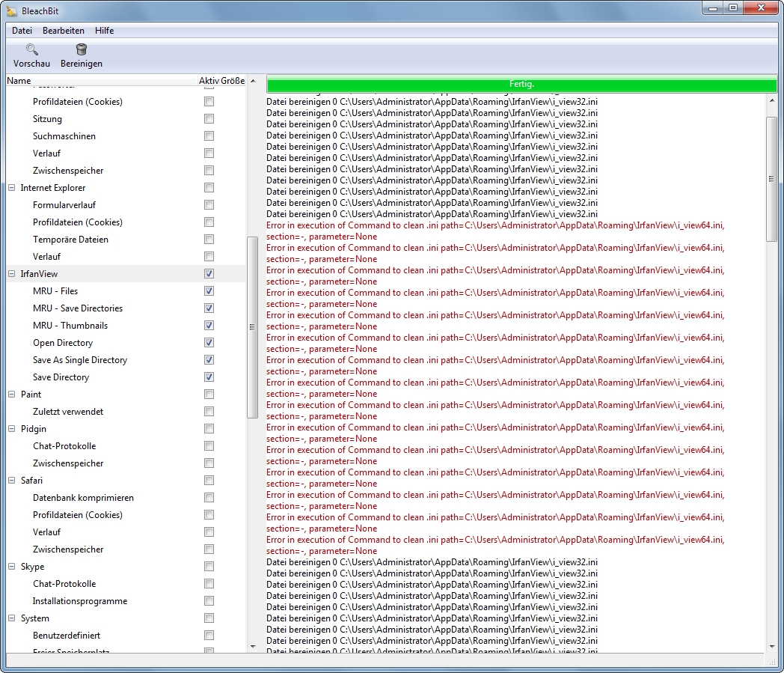This screenshot has height=673, width=784.
Task: Open the Bearbeiten menu
Action: pyautogui.click(x=64, y=31)
